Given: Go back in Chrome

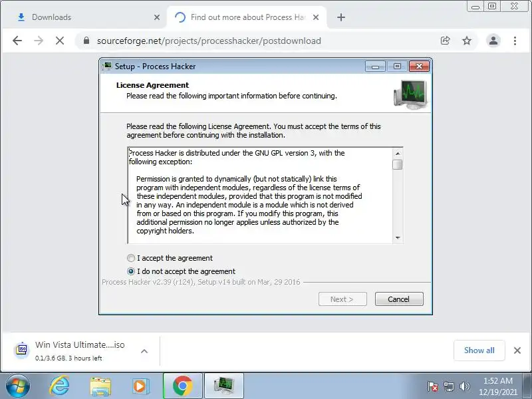Looking at the screenshot, I should tap(17, 41).
